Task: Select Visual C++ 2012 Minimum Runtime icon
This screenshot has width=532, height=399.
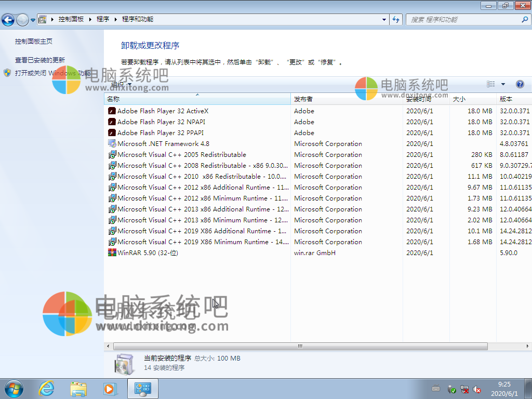Action: [112, 198]
